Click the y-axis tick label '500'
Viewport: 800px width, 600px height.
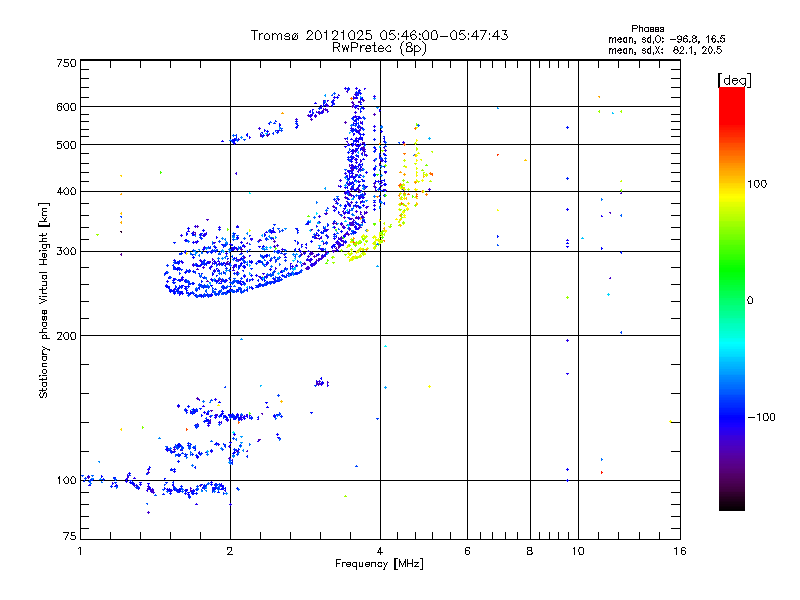66,145
